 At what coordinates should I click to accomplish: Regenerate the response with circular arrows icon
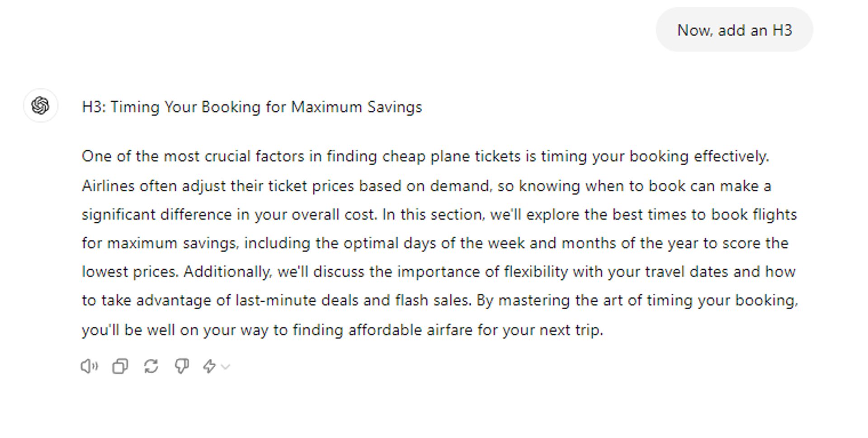(x=151, y=366)
